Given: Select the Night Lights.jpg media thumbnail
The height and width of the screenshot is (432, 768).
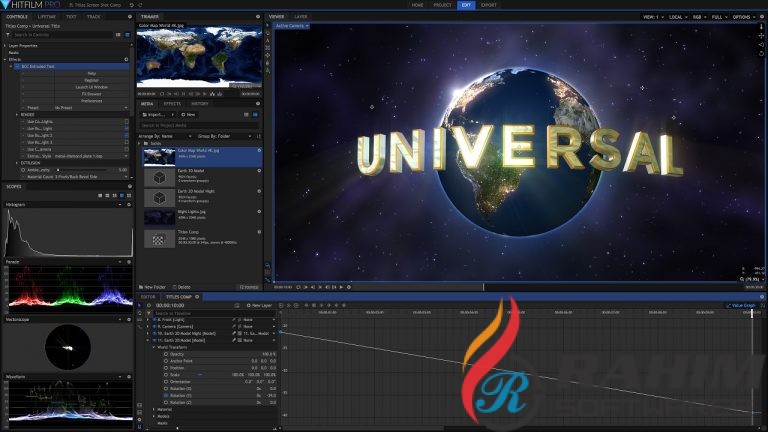Looking at the screenshot, I should 161,216.
